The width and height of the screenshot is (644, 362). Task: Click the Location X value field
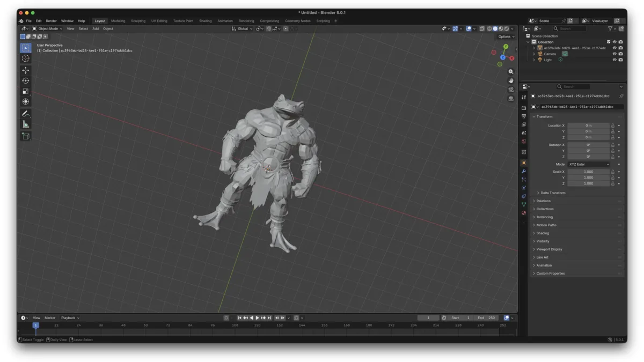click(589, 125)
